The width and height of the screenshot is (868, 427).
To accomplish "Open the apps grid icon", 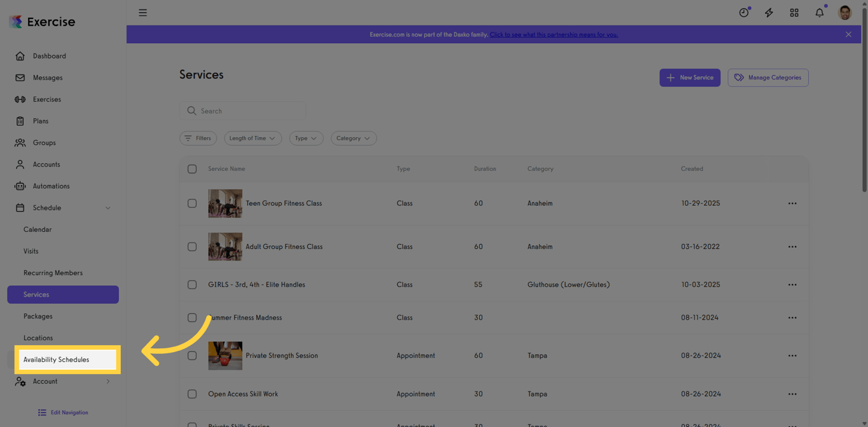I will tap(794, 13).
